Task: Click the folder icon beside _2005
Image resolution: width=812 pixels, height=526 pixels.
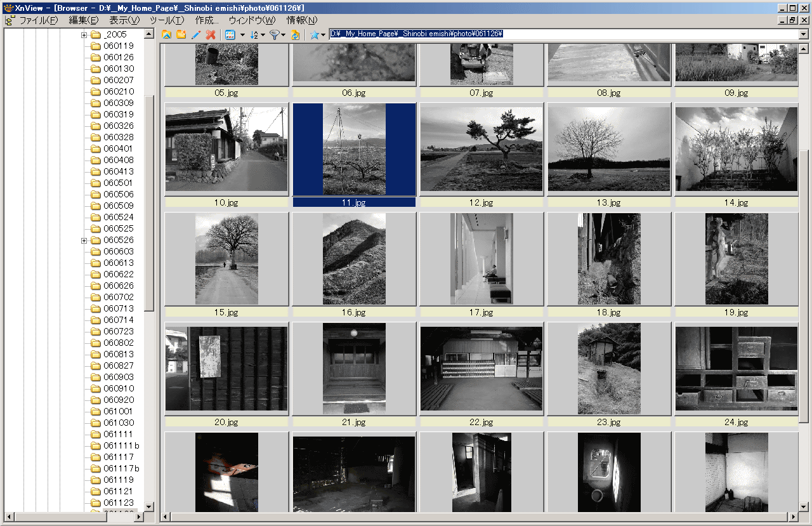Action: pos(96,34)
